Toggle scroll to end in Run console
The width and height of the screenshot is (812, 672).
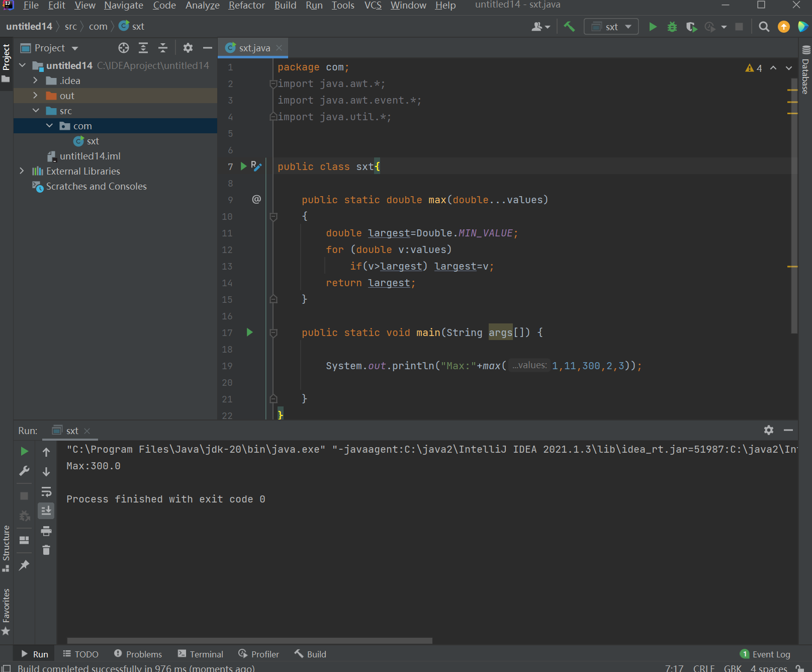[x=46, y=511]
